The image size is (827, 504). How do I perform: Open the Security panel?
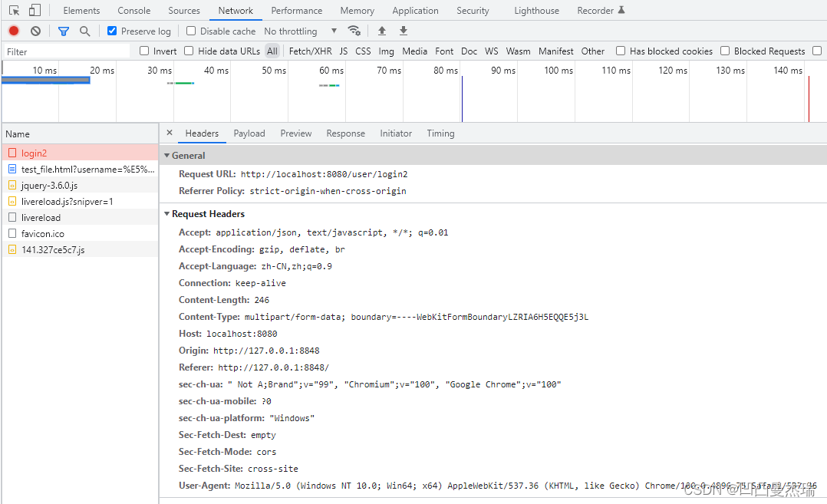click(x=473, y=11)
